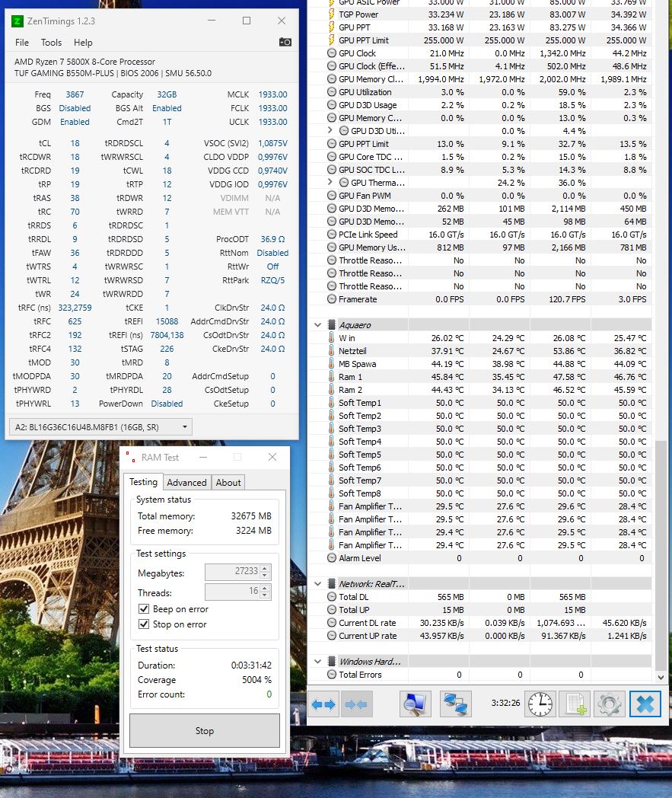Click the RAM Test title bar icon
The height and width of the screenshot is (798, 672).
[x=131, y=457]
